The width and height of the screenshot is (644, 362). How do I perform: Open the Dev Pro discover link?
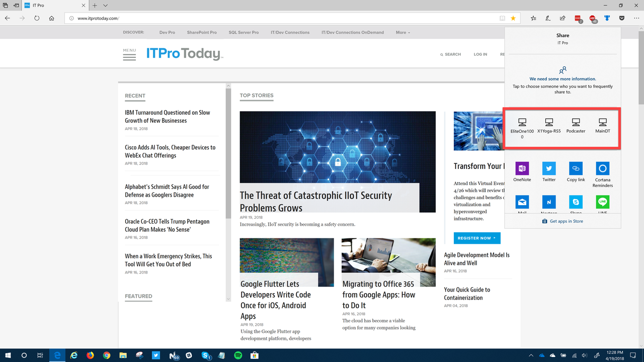(167, 32)
